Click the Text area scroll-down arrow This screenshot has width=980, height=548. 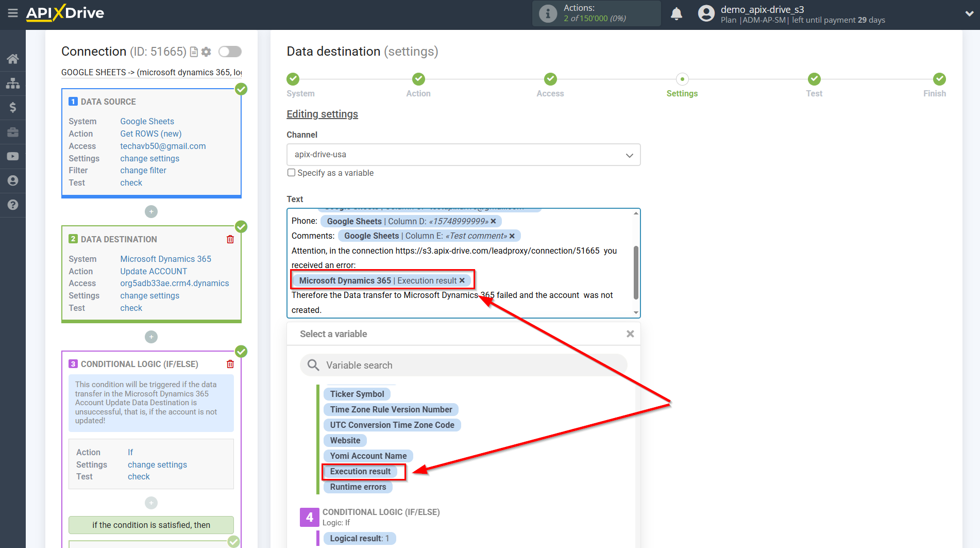pos(636,312)
